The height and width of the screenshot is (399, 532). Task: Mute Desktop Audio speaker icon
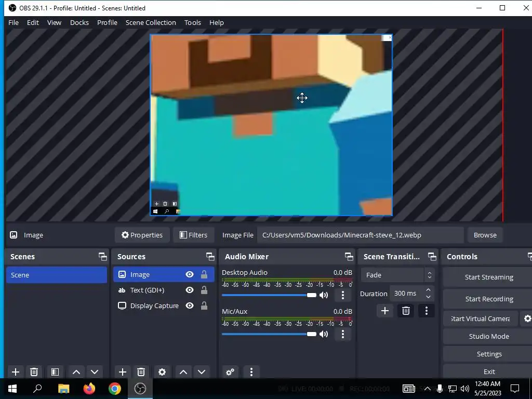click(324, 295)
